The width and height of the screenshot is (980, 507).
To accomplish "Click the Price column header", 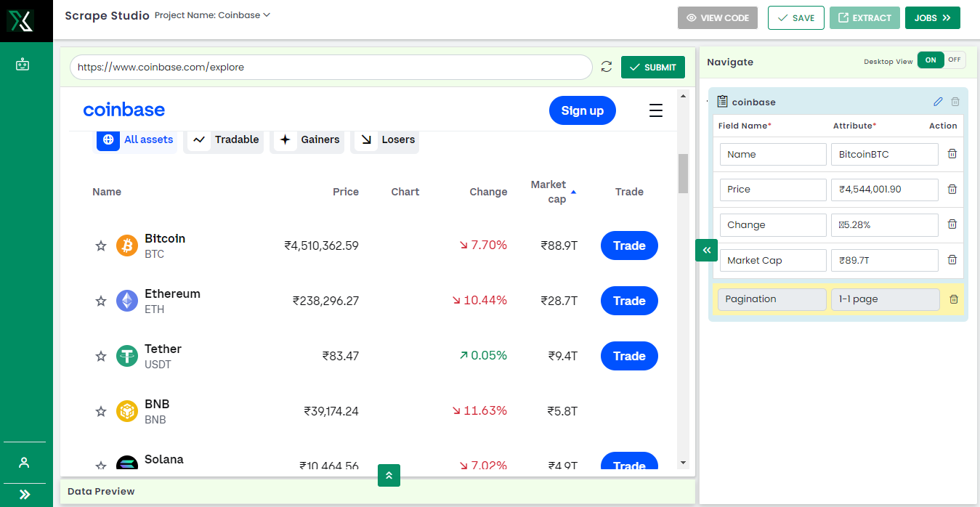I will [x=346, y=192].
